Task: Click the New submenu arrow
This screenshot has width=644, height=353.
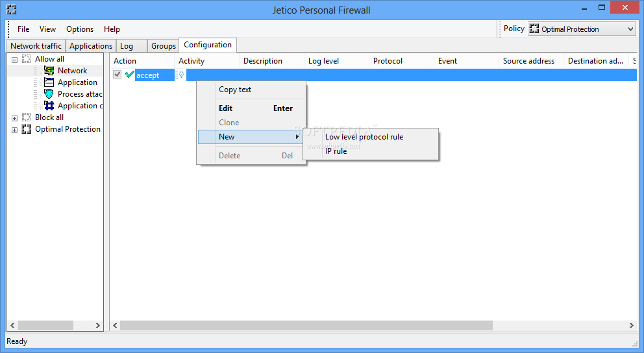Action: pos(297,137)
